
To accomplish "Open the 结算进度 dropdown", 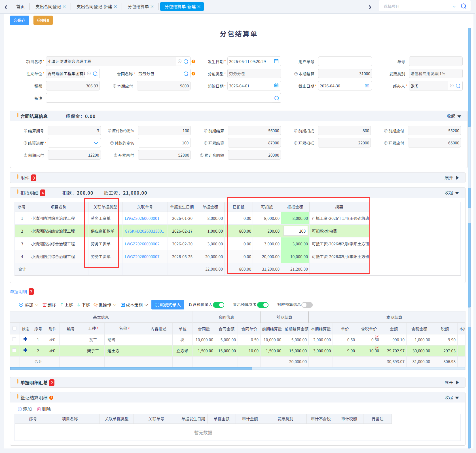I will tap(74, 143).
